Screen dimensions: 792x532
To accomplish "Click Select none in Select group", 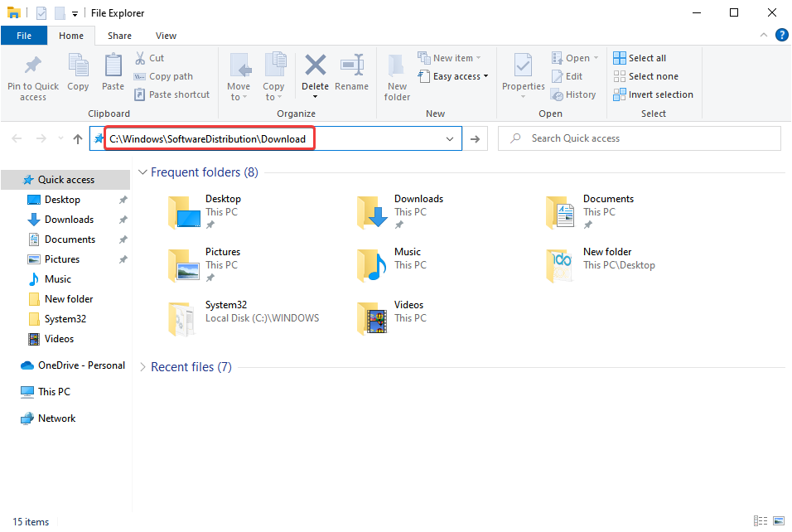I will 645,76.
